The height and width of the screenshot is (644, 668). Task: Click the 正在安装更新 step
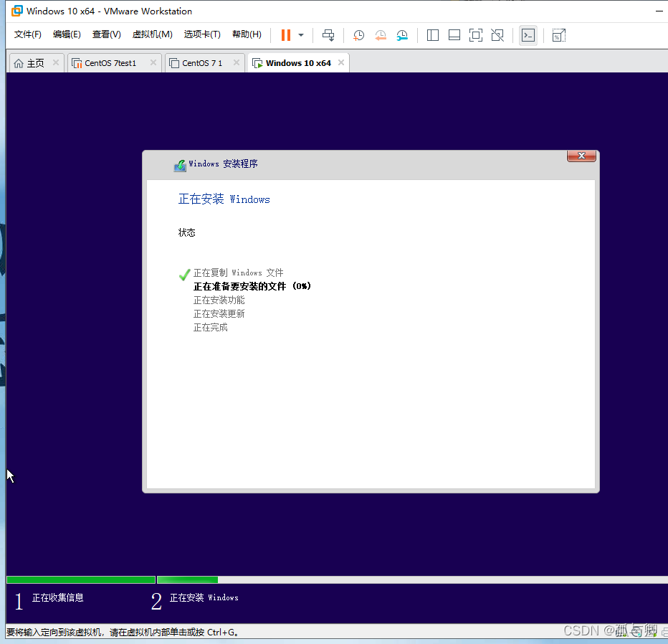click(x=219, y=313)
